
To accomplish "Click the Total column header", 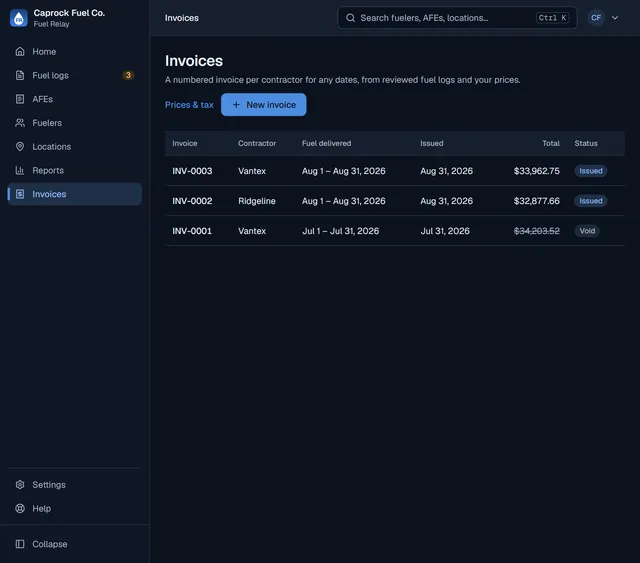I will coord(551,143).
